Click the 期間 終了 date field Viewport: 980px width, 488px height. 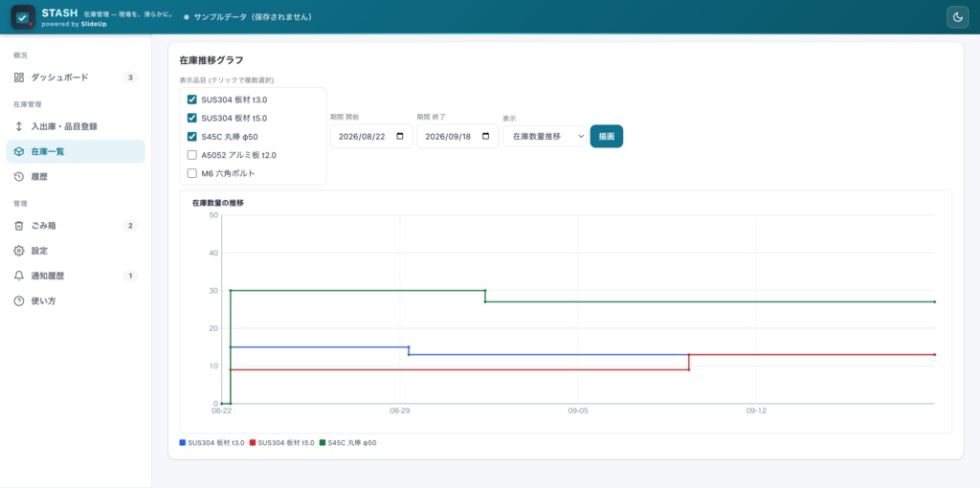point(457,136)
